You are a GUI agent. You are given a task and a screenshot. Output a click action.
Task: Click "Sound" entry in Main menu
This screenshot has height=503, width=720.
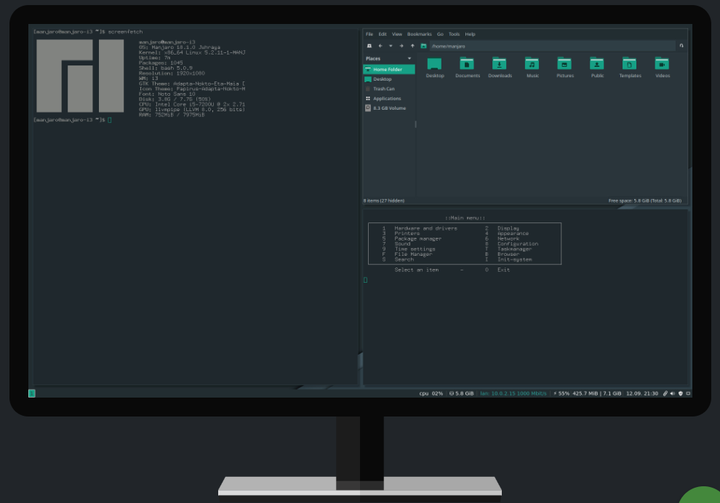(402, 244)
